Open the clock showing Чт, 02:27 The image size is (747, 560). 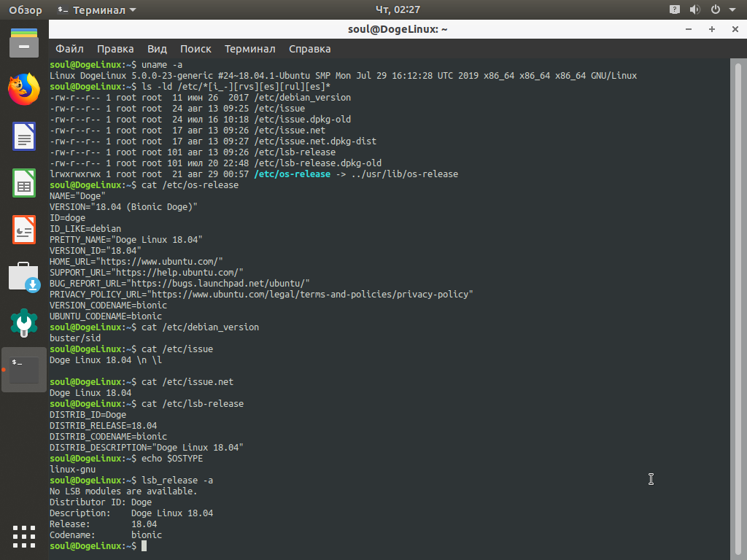398,9
